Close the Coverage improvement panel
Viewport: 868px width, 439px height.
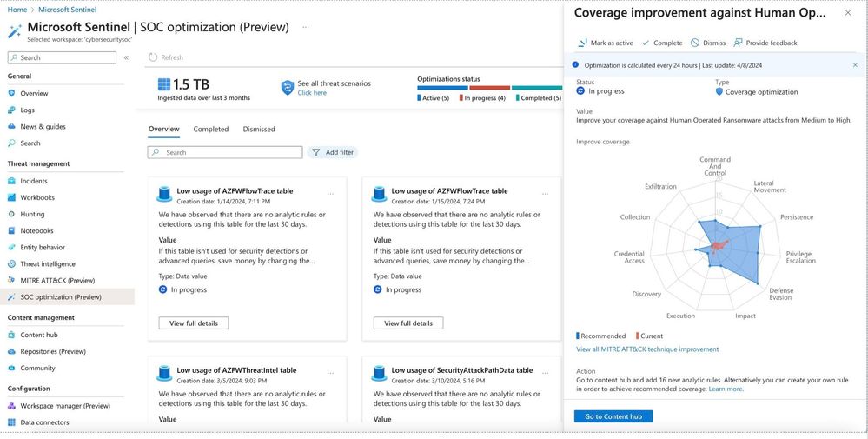click(847, 13)
